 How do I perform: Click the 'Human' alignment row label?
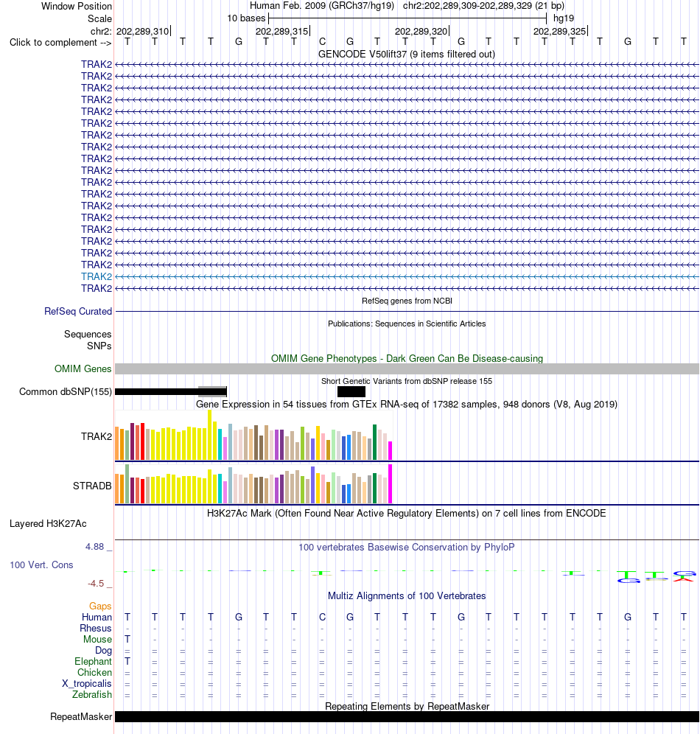click(x=97, y=618)
